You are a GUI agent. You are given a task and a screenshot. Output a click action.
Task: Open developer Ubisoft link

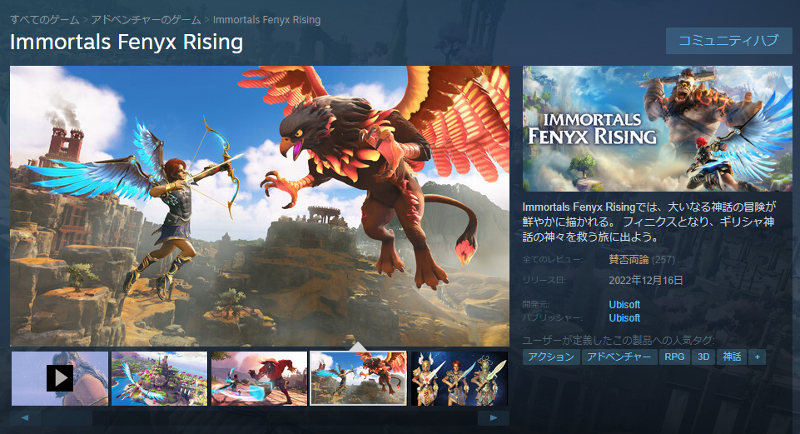[x=624, y=304]
